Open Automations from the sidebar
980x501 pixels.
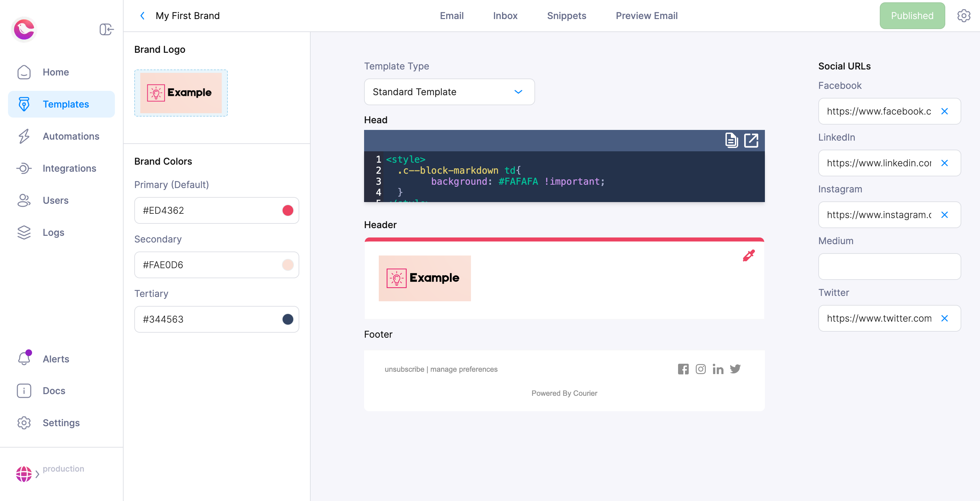[24, 136]
